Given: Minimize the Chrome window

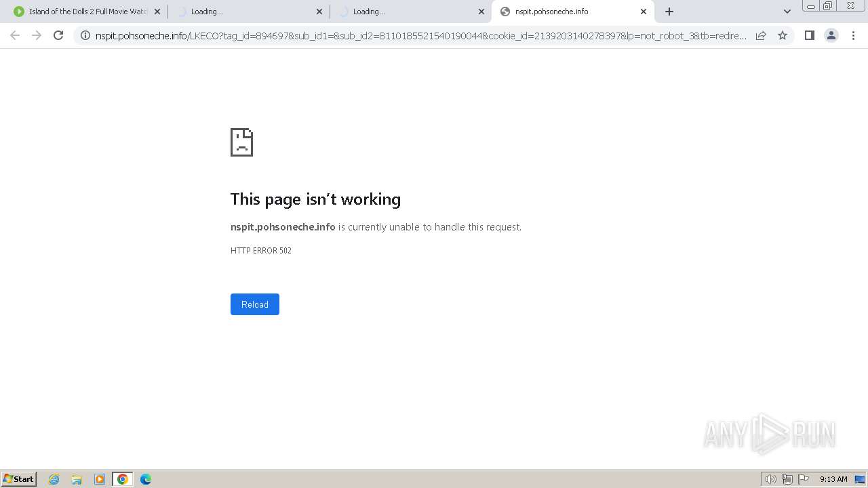Looking at the screenshot, I should (x=810, y=6).
